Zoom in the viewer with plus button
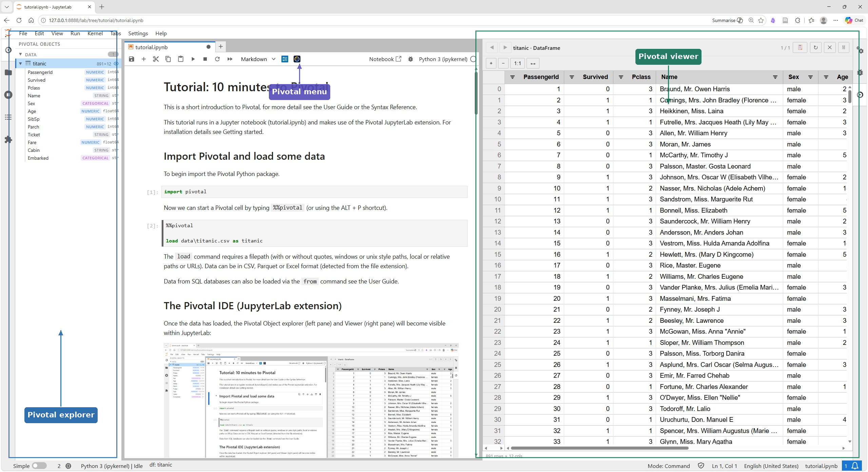This screenshot has height=472, width=868. (491, 63)
